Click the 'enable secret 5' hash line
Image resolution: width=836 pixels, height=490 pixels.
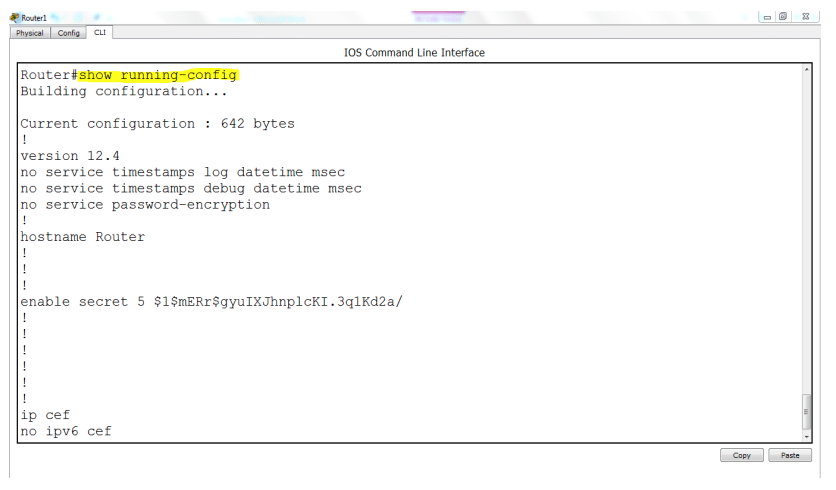[211, 302]
